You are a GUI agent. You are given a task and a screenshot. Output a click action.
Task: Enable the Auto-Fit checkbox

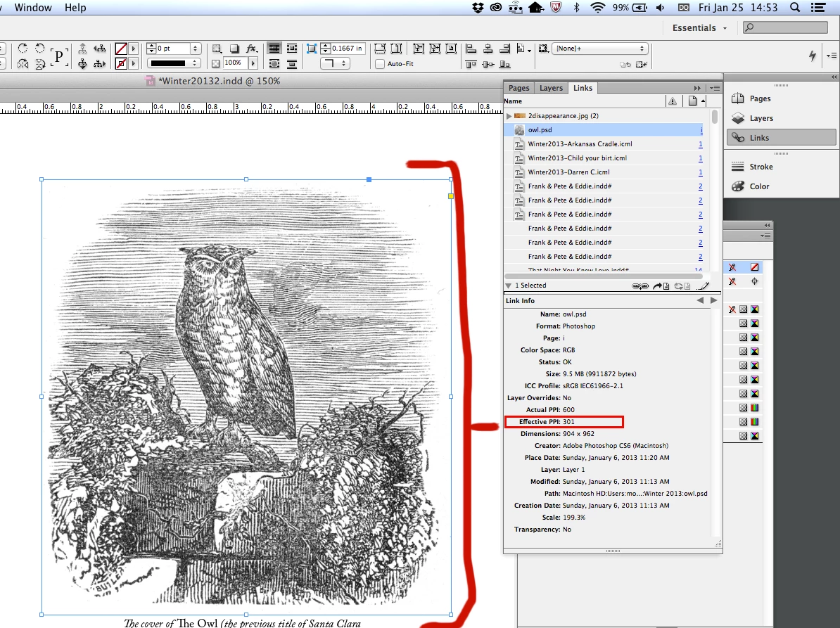(380, 64)
